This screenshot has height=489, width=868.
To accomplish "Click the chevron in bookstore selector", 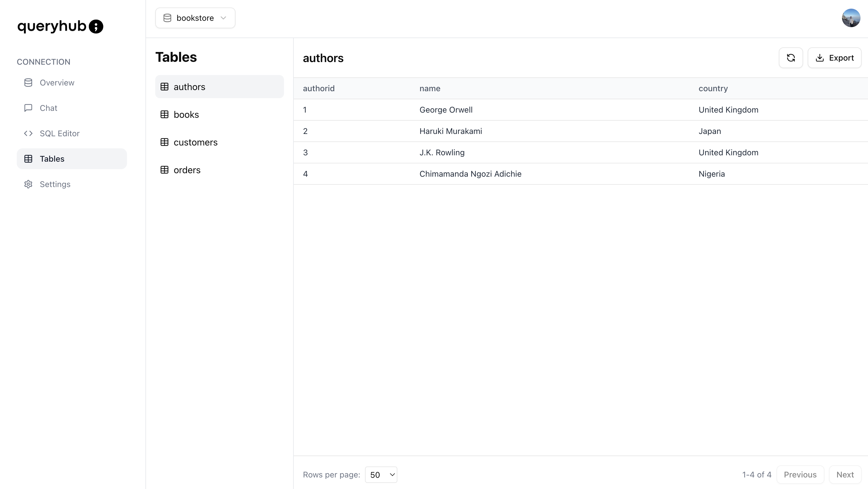I will coord(223,18).
